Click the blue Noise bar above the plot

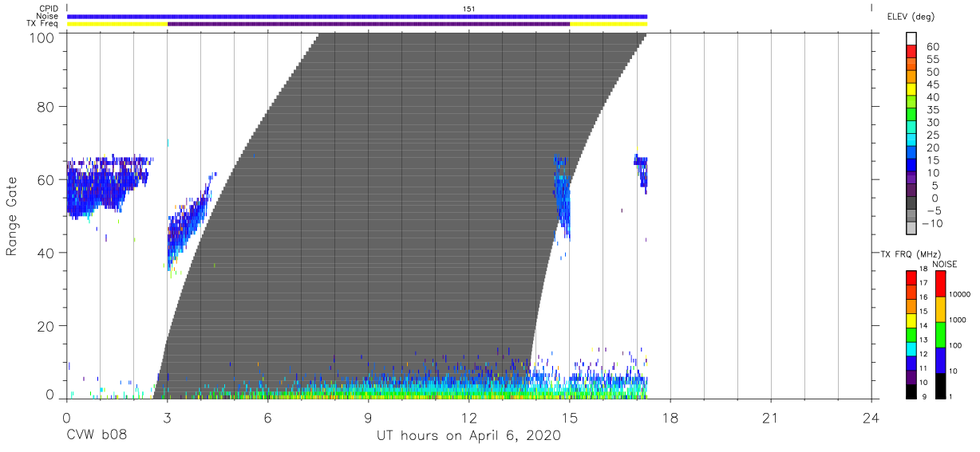click(x=357, y=16)
